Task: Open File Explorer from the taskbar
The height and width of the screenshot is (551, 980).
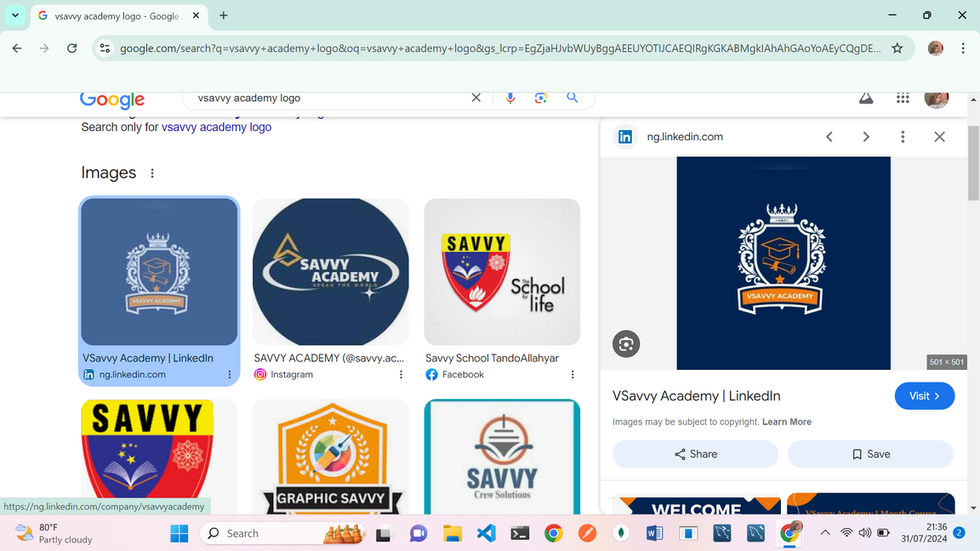Action: [x=453, y=533]
